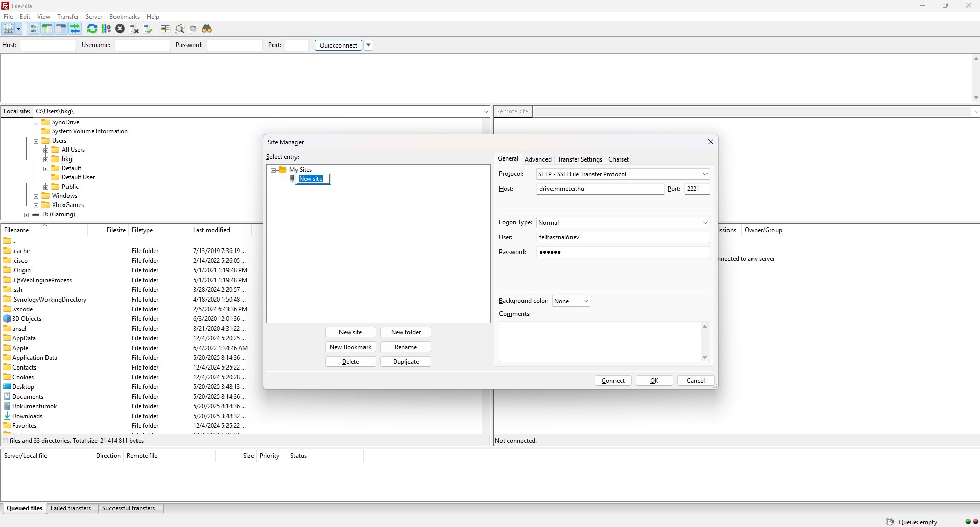The height and width of the screenshot is (527, 980).
Task: Click the disconnect from server icon
Action: point(134,29)
